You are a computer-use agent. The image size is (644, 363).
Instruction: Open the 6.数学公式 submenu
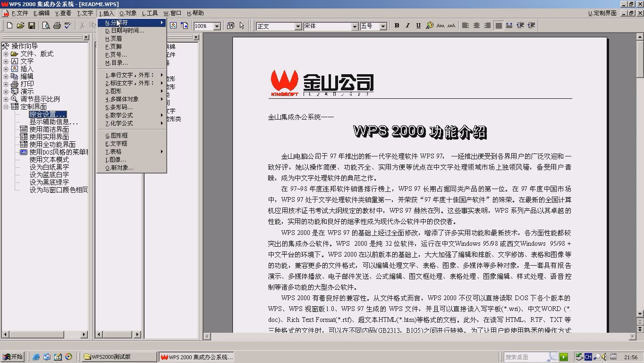pyautogui.click(x=132, y=115)
